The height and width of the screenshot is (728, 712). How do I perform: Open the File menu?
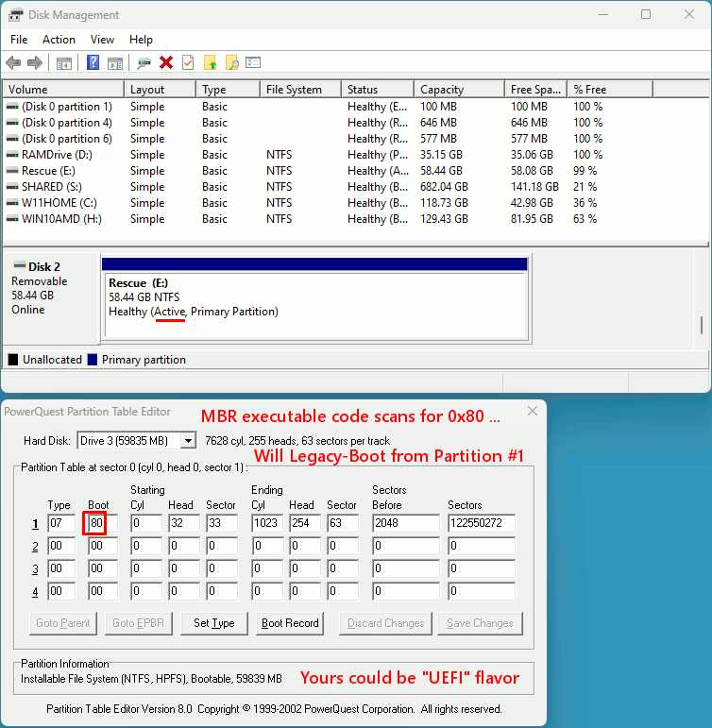pyautogui.click(x=19, y=40)
